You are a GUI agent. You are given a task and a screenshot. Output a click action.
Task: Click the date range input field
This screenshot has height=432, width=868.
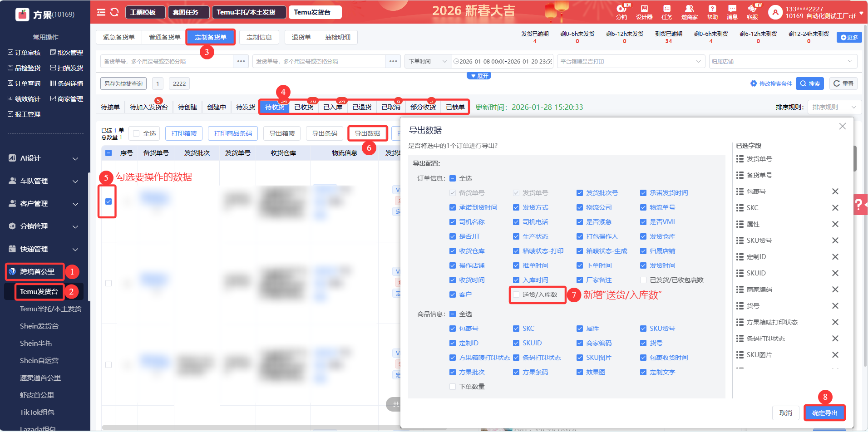503,61
